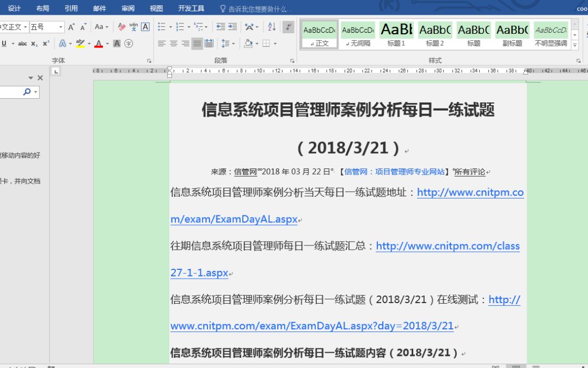
Task: Apply subscript formatting
Action: coord(34,43)
